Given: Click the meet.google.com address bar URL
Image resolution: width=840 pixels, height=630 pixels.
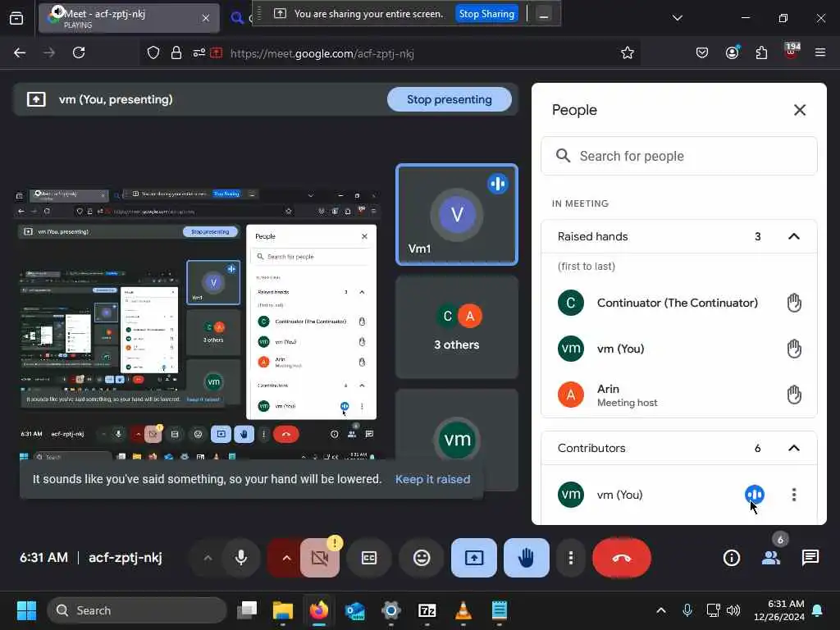Looking at the screenshot, I should tap(322, 53).
